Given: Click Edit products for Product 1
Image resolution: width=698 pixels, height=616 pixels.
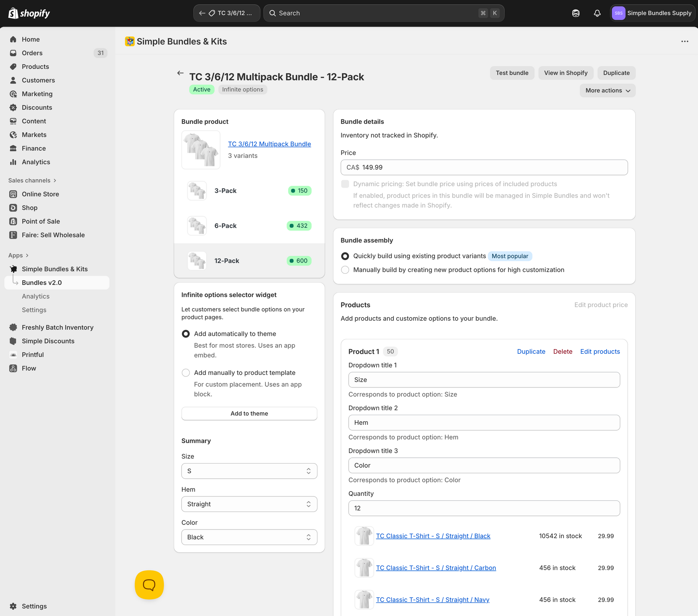Looking at the screenshot, I should tap(600, 352).
